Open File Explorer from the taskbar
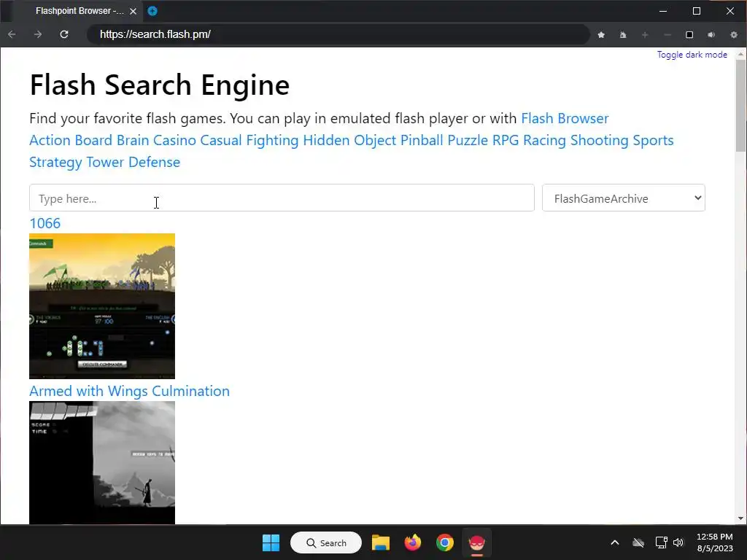 (x=381, y=542)
